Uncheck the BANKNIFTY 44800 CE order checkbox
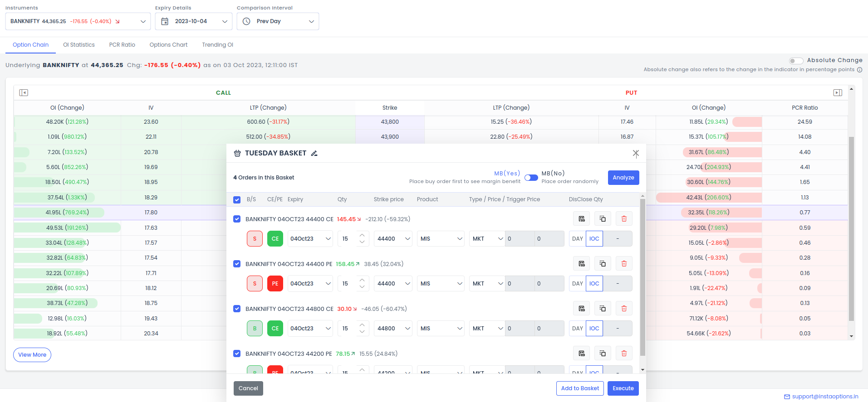The image size is (868, 402). (237, 309)
